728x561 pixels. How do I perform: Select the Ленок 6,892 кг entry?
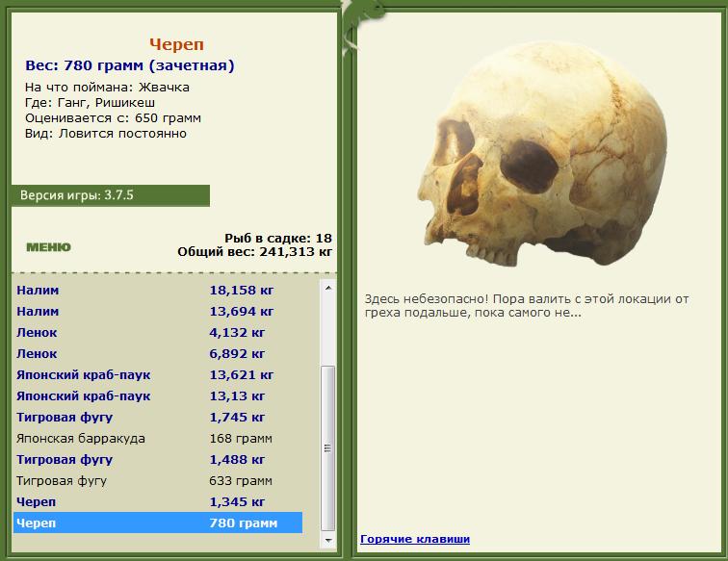(158, 353)
